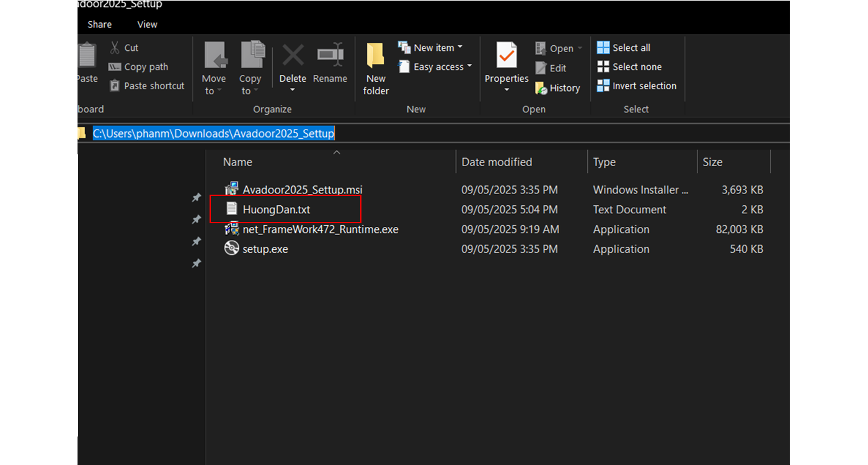Click the Rename icon
868x465 pixels.
click(330, 55)
